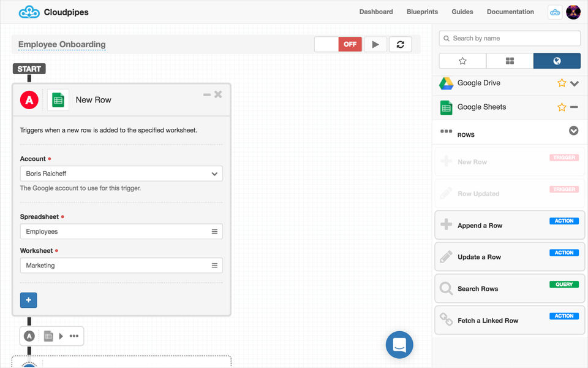This screenshot has width=588, height=368.
Task: Click the Google Sheets icon in New Row card
Action: pyautogui.click(x=58, y=100)
